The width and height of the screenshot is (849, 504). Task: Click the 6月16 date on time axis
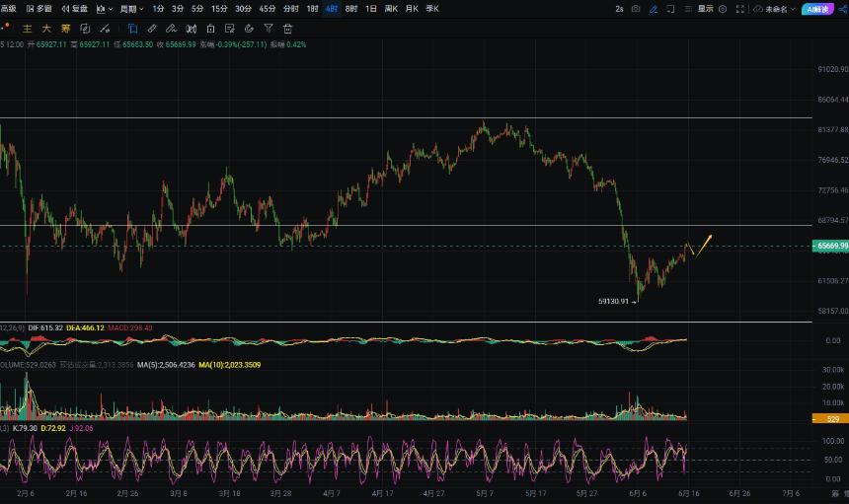coord(689,493)
